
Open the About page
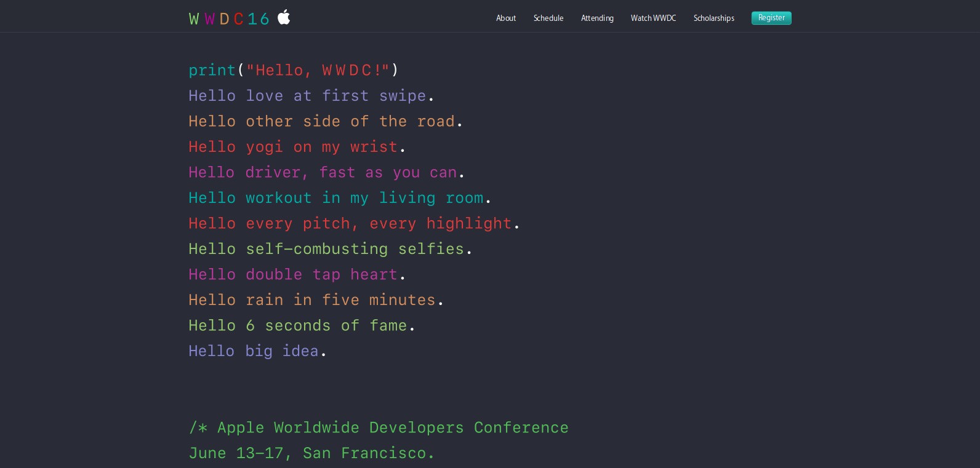pyautogui.click(x=506, y=18)
